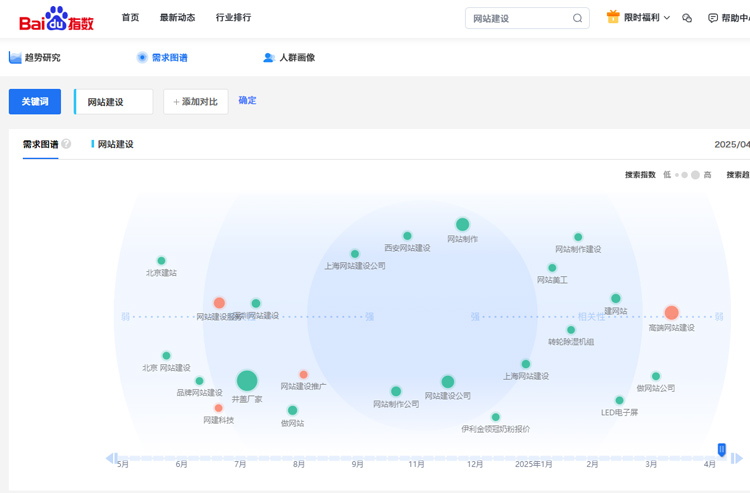
Task: Click the blue 关键词 button
Action: (x=35, y=102)
